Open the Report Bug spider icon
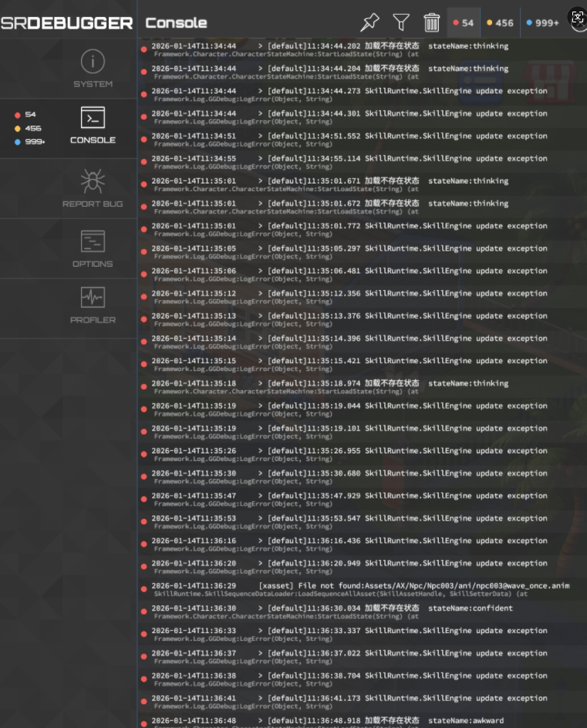Viewport: 587px width, 728px height. pyautogui.click(x=93, y=181)
